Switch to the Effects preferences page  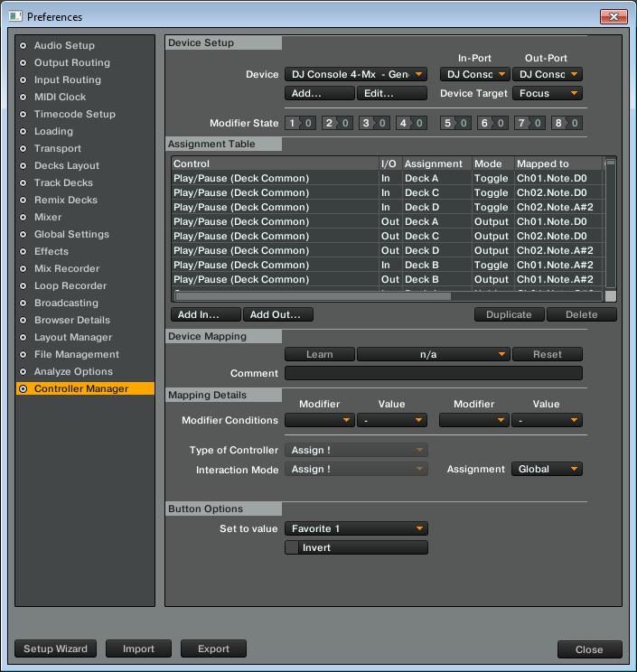[x=51, y=251]
